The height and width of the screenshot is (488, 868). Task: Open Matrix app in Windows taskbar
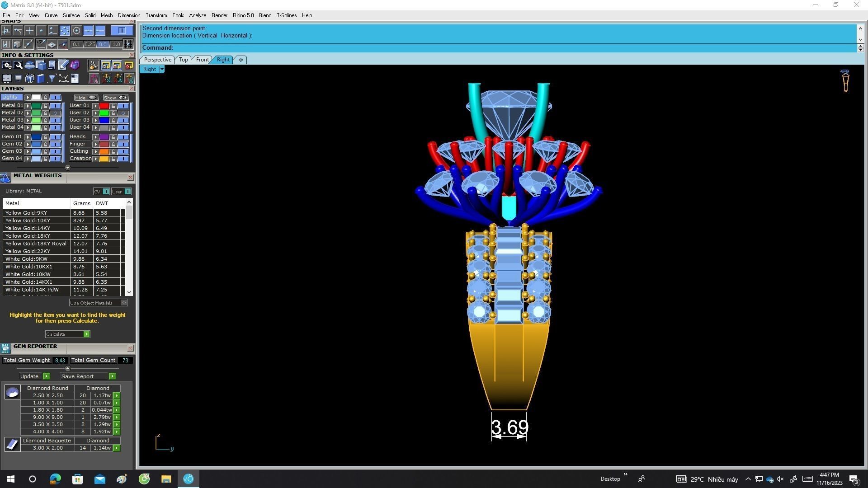click(x=189, y=479)
